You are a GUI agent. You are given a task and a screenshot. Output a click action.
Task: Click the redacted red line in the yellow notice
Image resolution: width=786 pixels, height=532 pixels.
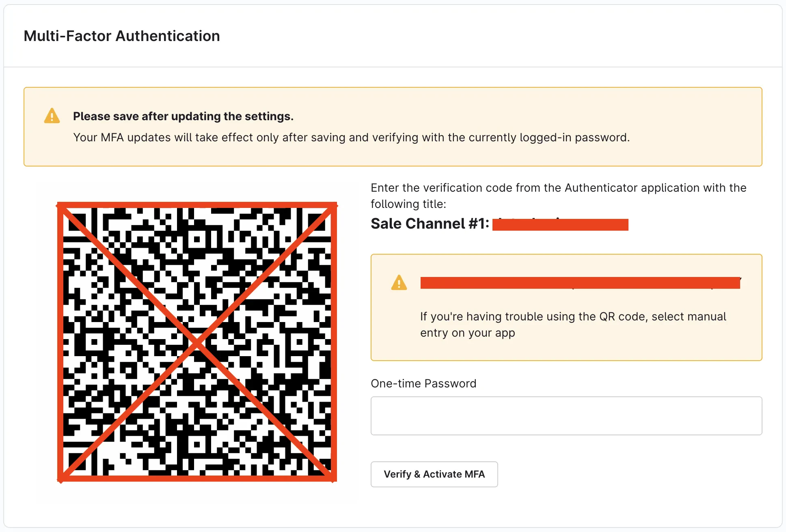click(580, 283)
